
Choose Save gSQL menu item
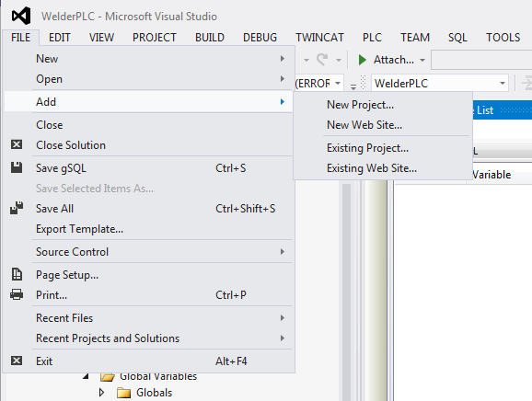coord(148,168)
